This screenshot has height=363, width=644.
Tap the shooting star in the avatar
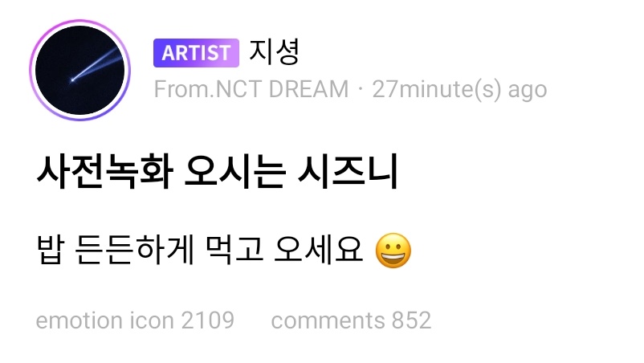96,66
